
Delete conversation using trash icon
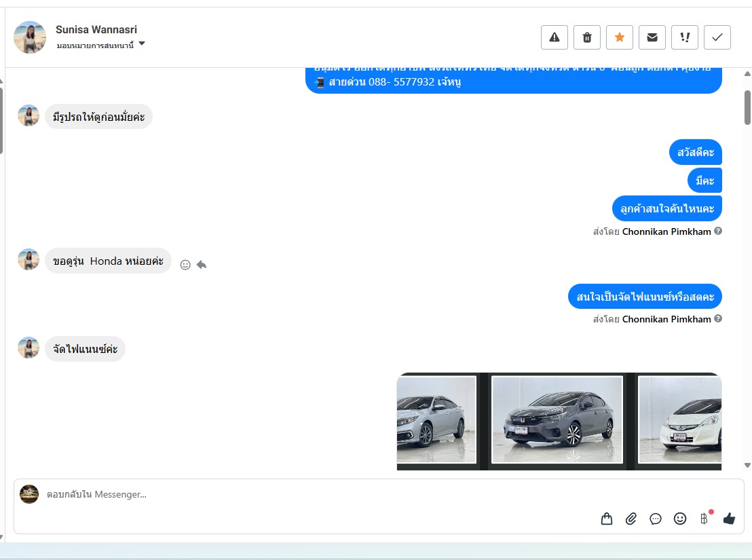[587, 37]
